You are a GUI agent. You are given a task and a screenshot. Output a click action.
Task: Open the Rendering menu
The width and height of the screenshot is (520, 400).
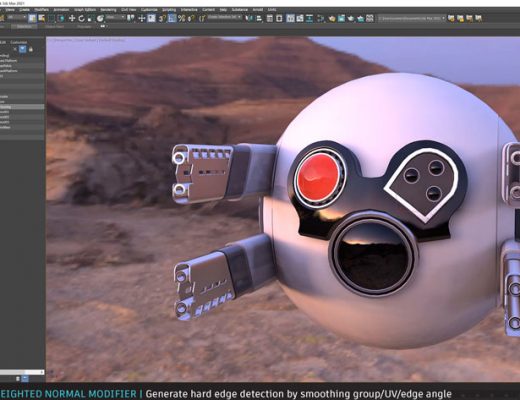(x=108, y=10)
